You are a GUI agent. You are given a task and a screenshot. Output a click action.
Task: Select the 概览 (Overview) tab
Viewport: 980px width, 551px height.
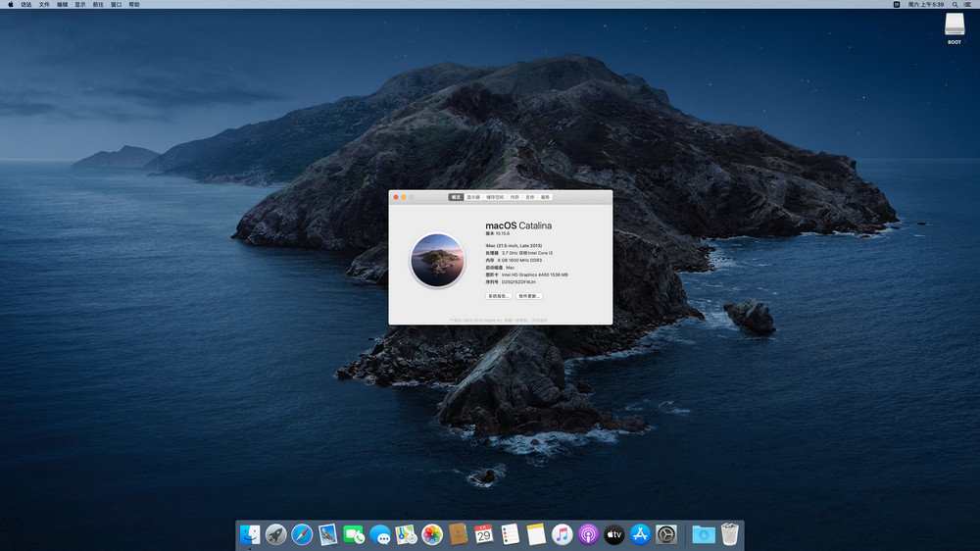tap(456, 197)
